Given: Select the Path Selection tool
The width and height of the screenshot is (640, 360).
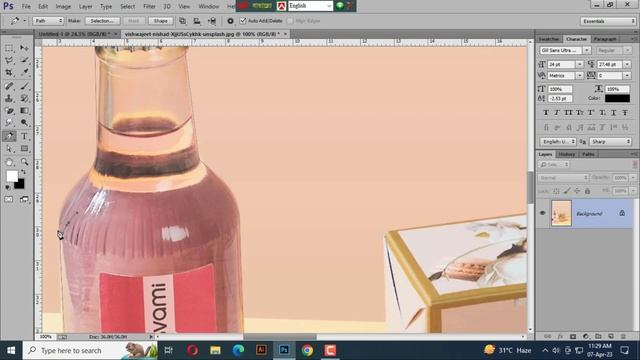Looking at the screenshot, I should pyautogui.click(x=9, y=149).
